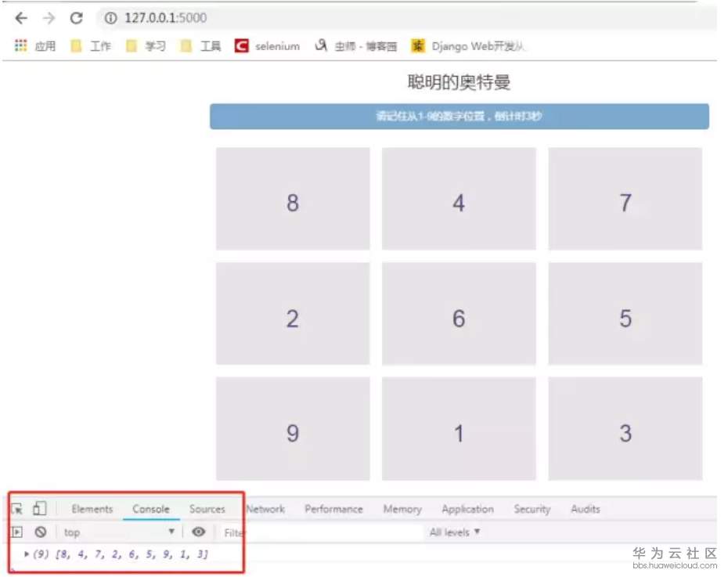
Task: Click the browser back arrow
Action: (21, 18)
